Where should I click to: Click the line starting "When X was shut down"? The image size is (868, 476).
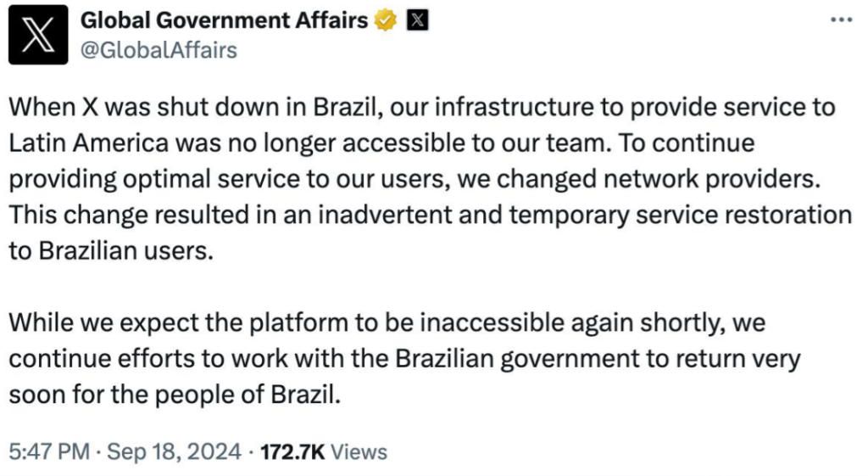coord(421,109)
